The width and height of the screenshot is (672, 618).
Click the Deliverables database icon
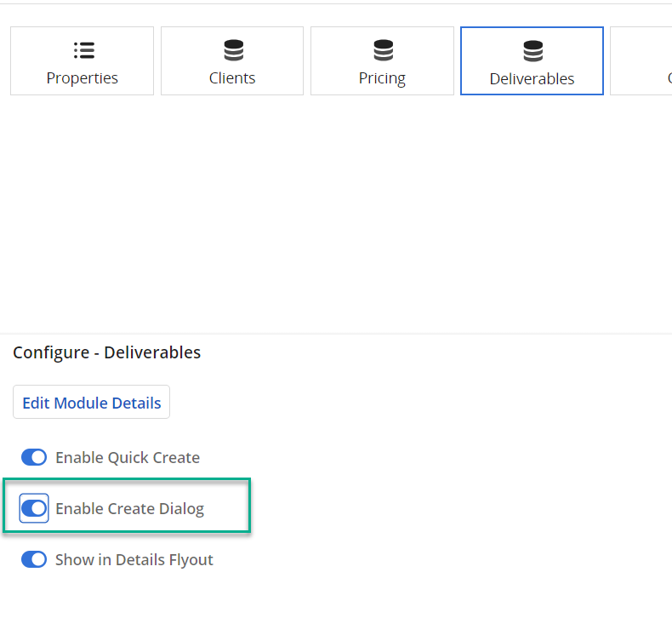(532, 51)
